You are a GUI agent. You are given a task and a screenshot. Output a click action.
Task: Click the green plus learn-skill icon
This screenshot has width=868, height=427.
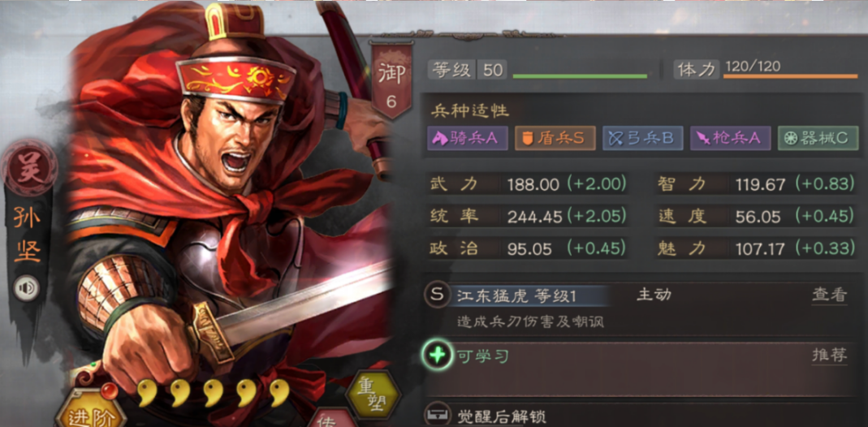click(x=438, y=355)
